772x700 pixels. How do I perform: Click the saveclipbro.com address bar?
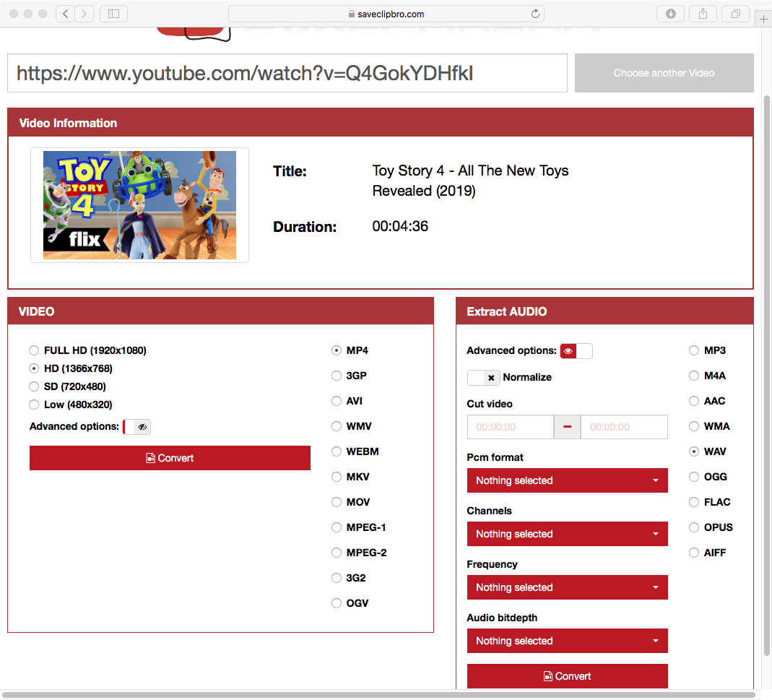pyautogui.click(x=386, y=14)
